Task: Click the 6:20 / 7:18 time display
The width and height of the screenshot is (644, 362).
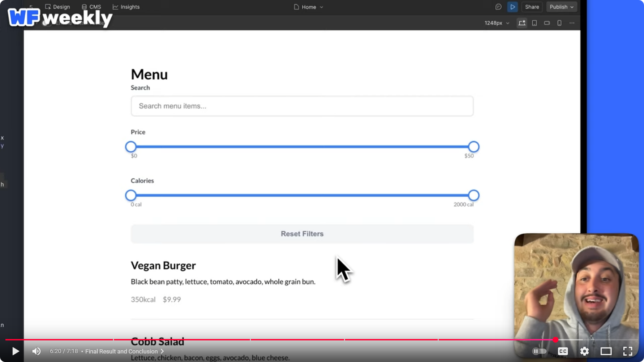Action: 64,351
